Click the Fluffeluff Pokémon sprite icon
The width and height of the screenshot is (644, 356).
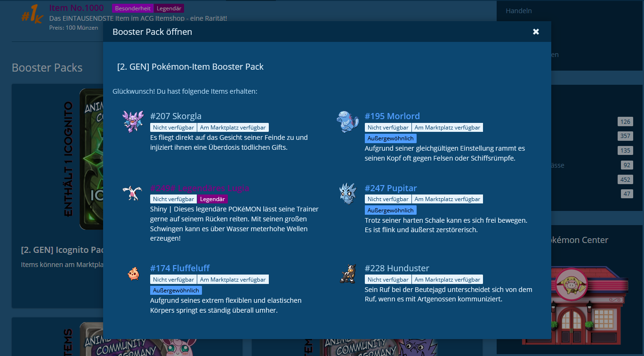click(x=133, y=274)
